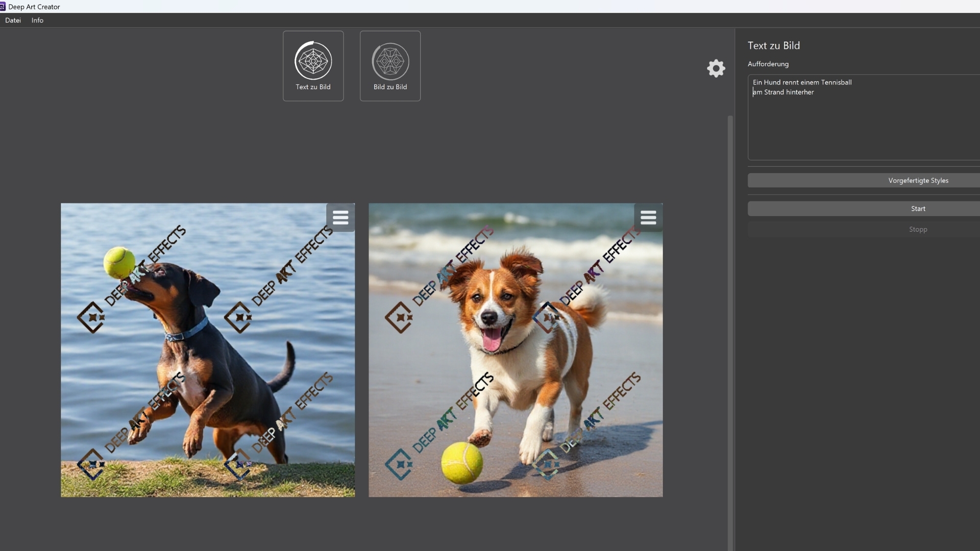The image size is (980, 551).
Task: Open the Datei menu
Action: coord(13,20)
